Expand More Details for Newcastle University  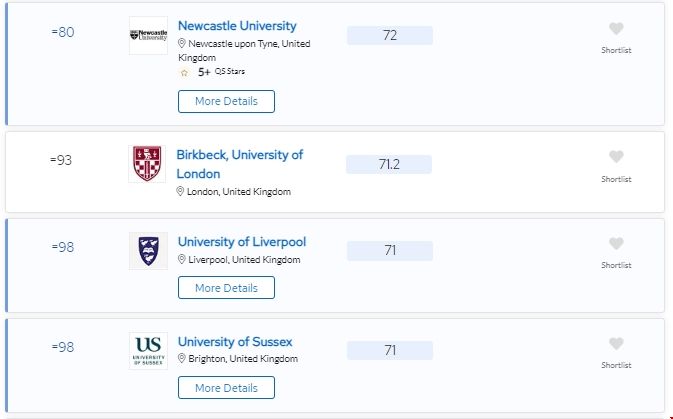226,101
